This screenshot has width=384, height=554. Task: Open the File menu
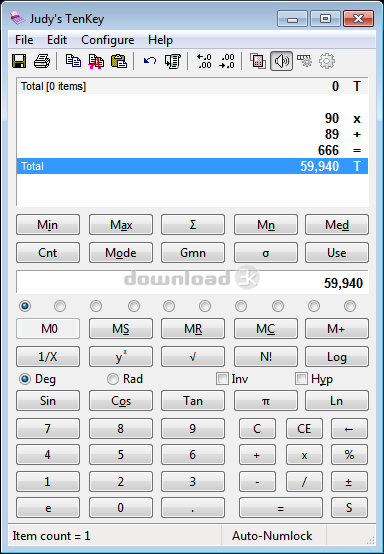click(24, 40)
